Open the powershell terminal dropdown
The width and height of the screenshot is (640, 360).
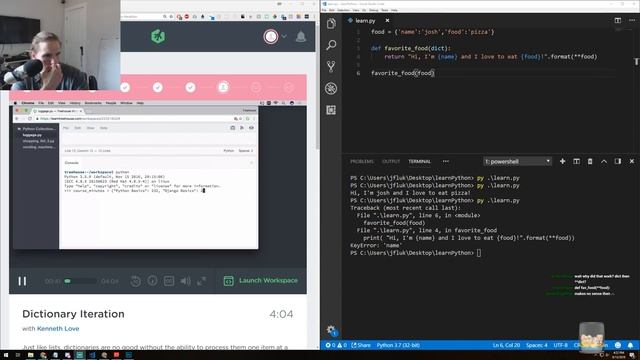tap(518, 162)
